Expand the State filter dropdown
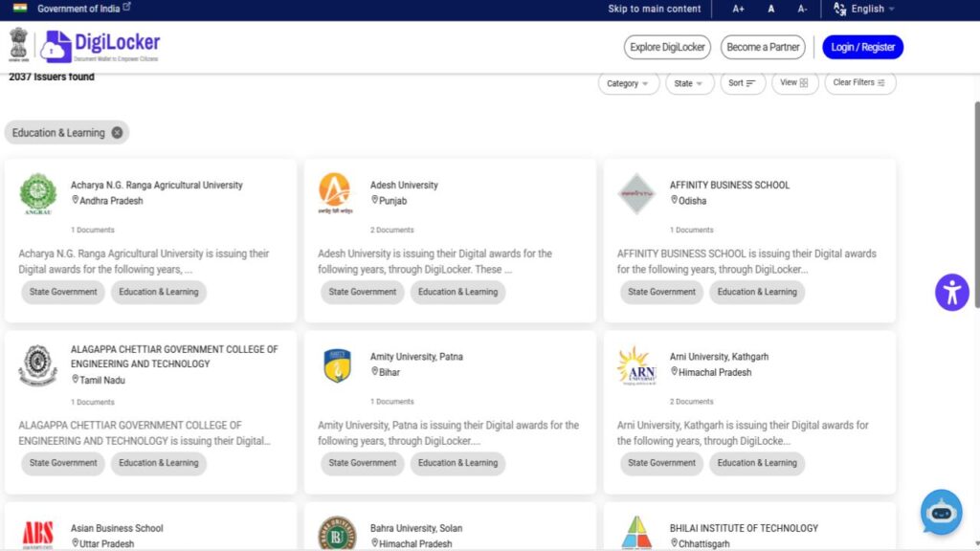 tap(689, 83)
